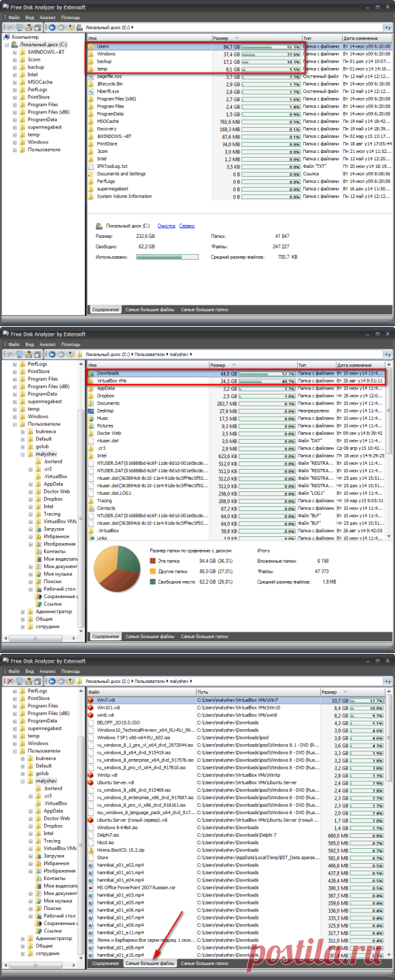This screenshot has height=980, width=395.
Task: Click Music folder icon in middle list
Action: pyautogui.click(x=92, y=418)
